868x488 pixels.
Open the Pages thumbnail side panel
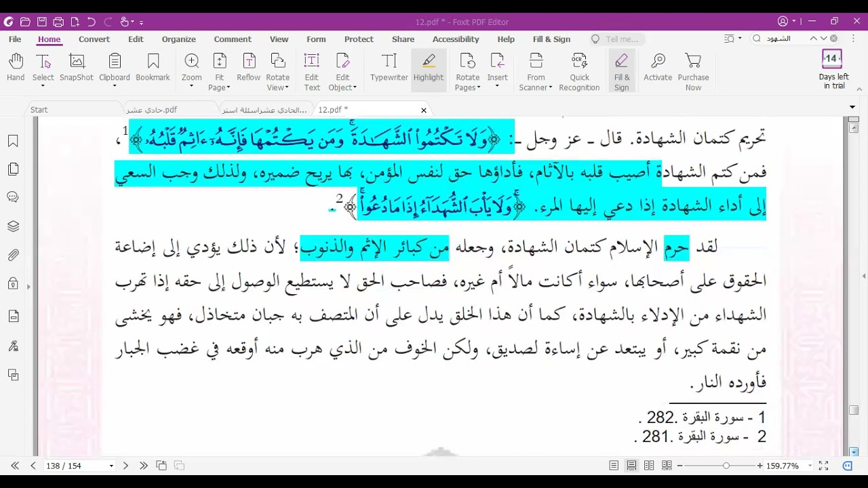coord(13,169)
